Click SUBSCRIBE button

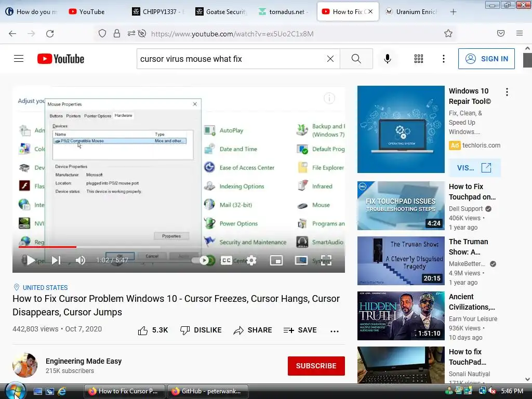click(316, 366)
